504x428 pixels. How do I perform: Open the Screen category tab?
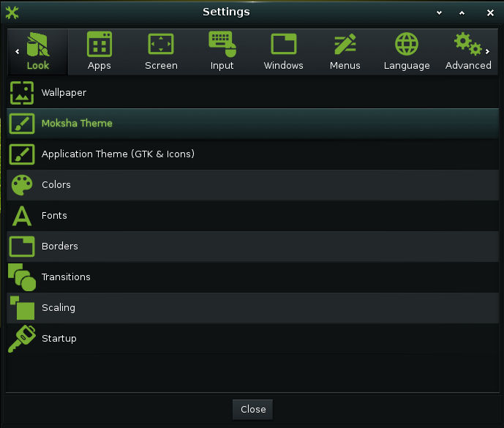click(x=161, y=51)
